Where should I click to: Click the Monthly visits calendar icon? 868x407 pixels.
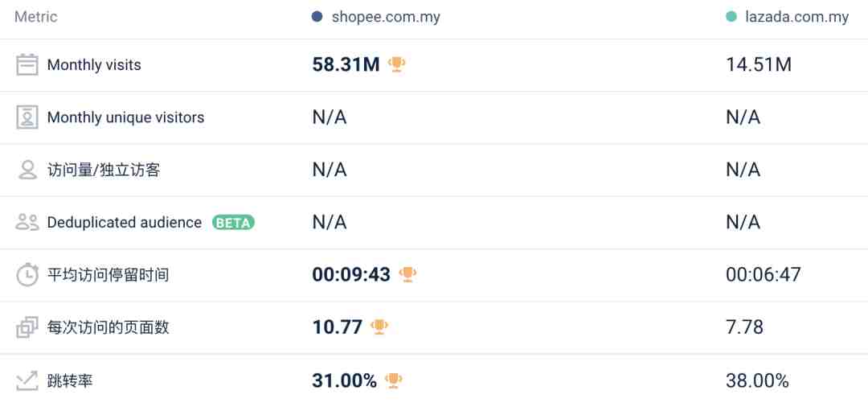[x=27, y=65]
